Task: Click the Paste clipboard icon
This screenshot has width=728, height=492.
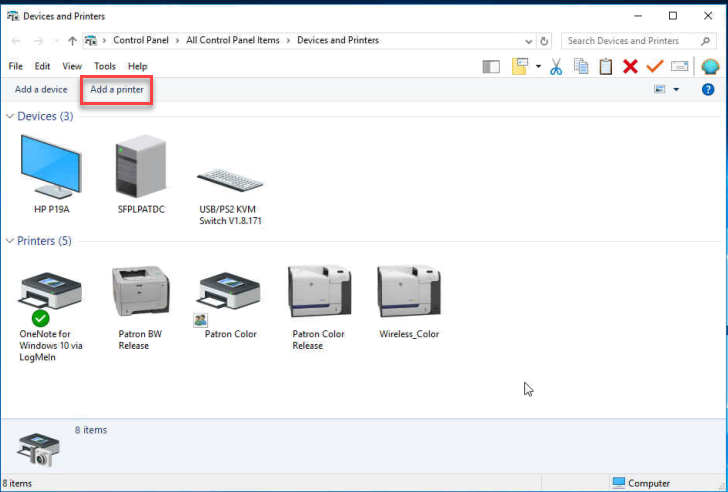Action: (605, 66)
